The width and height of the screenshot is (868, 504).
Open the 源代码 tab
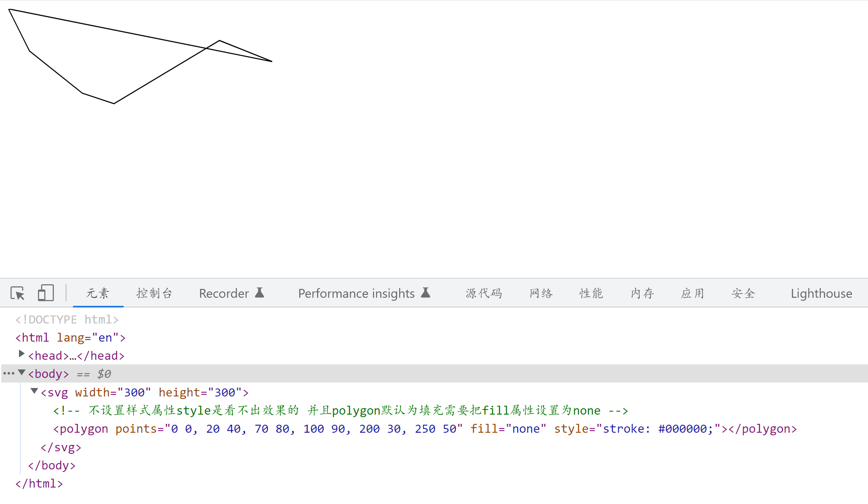[x=484, y=294]
